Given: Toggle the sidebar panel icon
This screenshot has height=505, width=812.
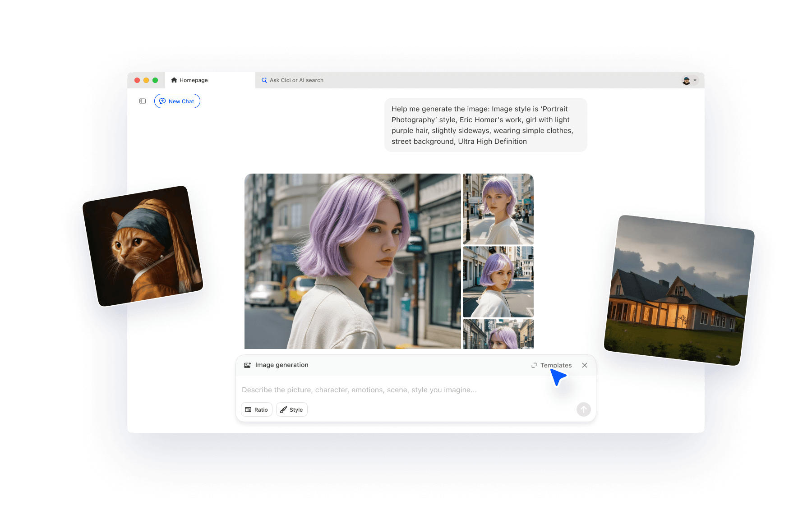Looking at the screenshot, I should point(143,101).
